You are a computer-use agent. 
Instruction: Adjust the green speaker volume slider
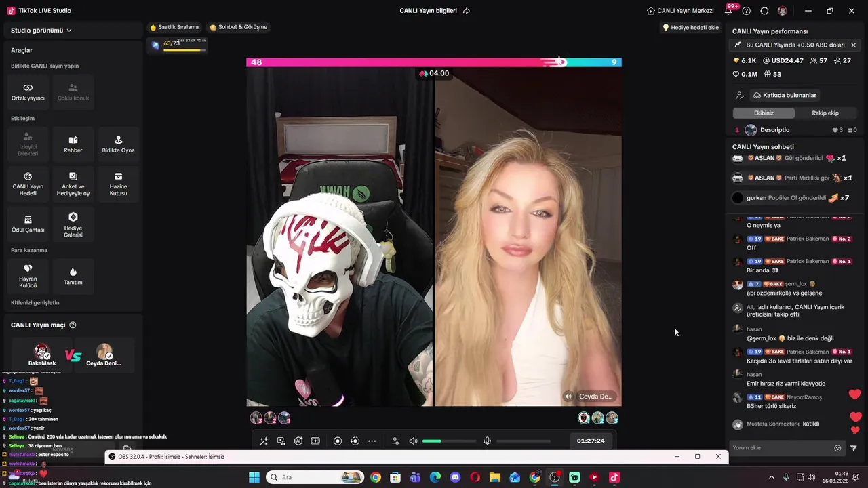tap(449, 441)
